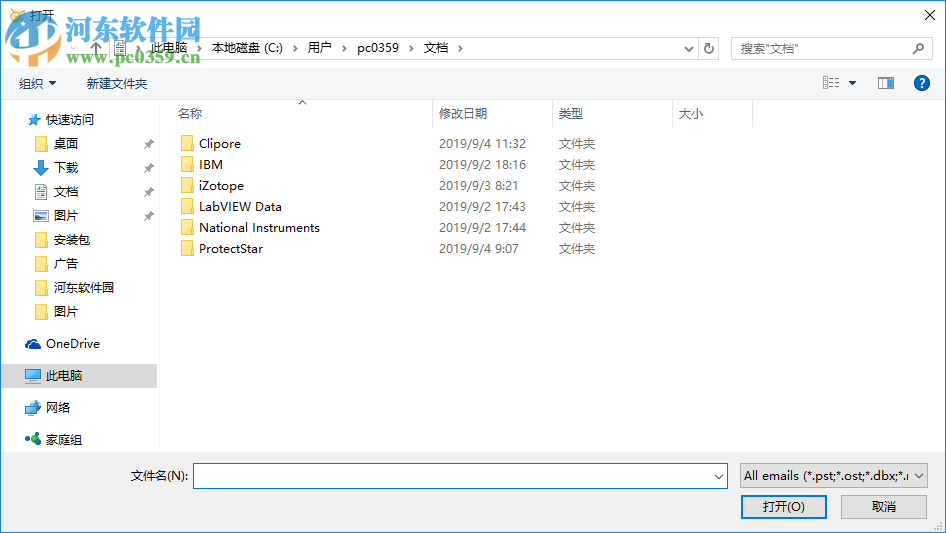Screen dimensions: 946x533
Task: Select the LabVIEW Data folder icon
Action: point(187,206)
